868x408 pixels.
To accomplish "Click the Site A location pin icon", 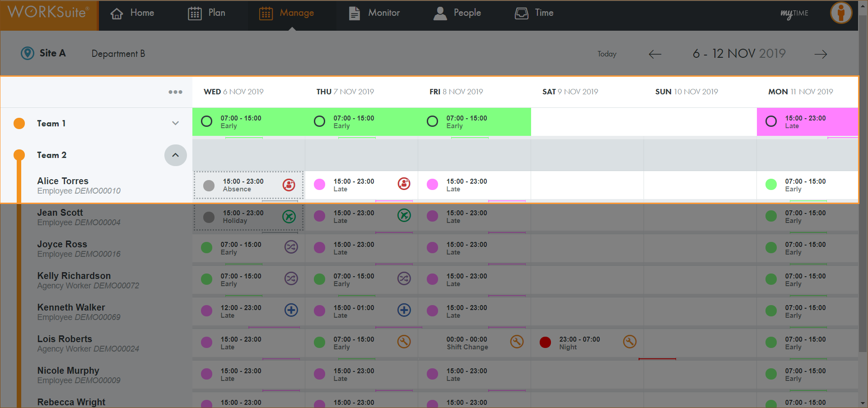I will 28,53.
